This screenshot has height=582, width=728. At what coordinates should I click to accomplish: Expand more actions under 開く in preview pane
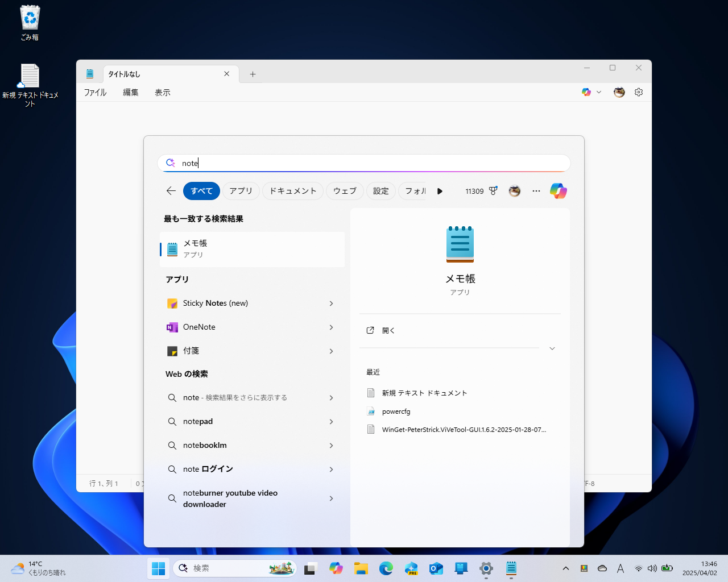coord(552,348)
